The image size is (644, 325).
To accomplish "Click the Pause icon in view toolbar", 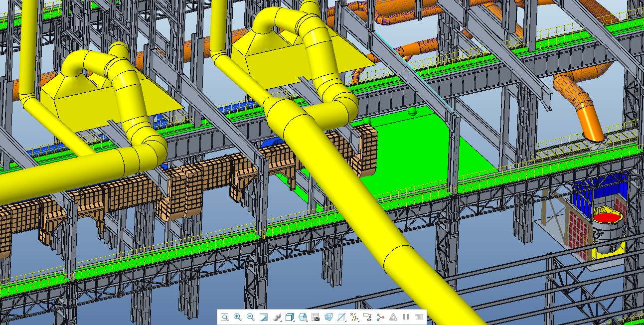I will coord(406,317).
